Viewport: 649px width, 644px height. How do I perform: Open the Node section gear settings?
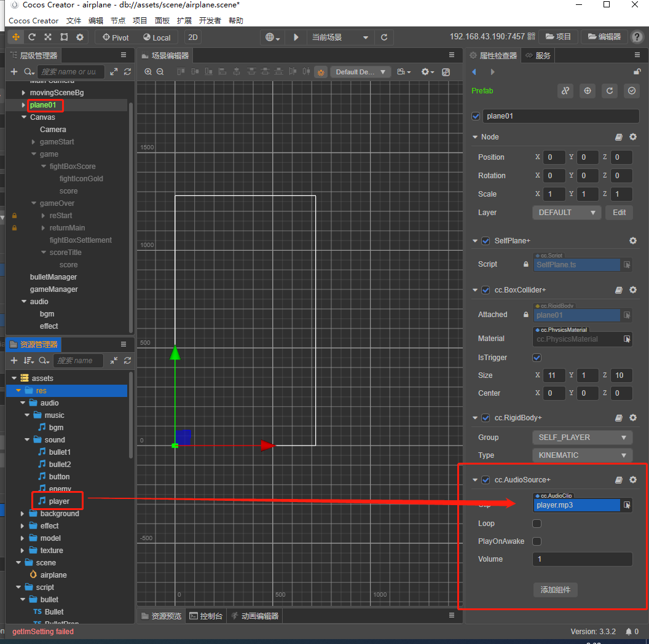pos(633,137)
